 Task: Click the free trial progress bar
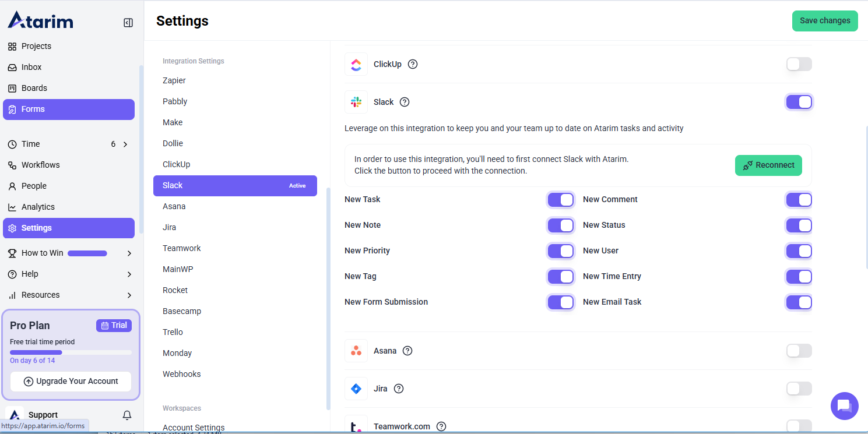click(x=71, y=352)
